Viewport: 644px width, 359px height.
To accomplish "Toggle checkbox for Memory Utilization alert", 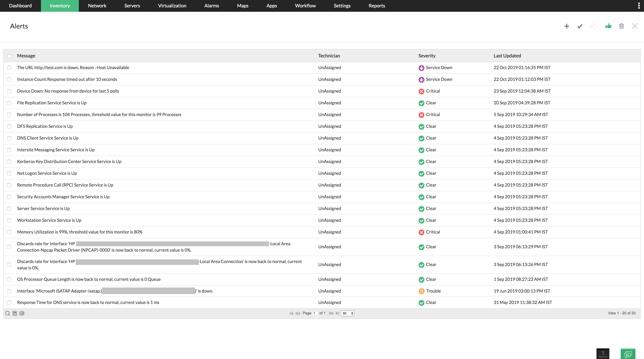I will coord(10,232).
